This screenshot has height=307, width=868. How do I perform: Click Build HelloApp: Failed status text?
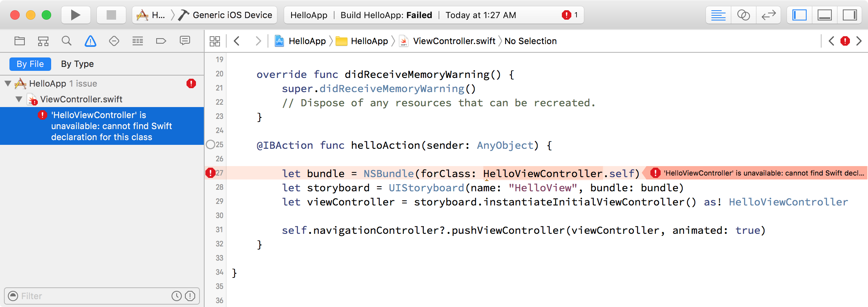[386, 15]
